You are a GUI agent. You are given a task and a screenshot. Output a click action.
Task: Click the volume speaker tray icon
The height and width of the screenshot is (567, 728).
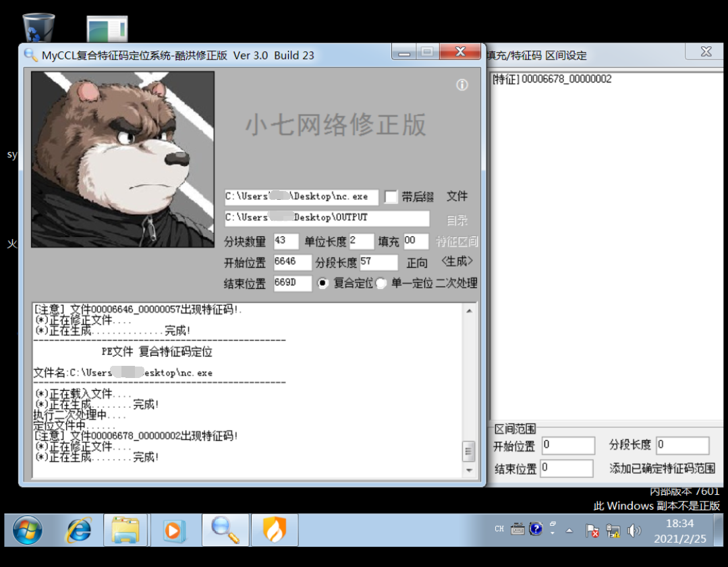click(x=634, y=531)
